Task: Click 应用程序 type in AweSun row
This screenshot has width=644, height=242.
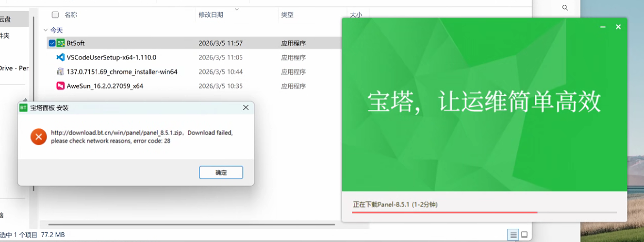Action: point(294,86)
